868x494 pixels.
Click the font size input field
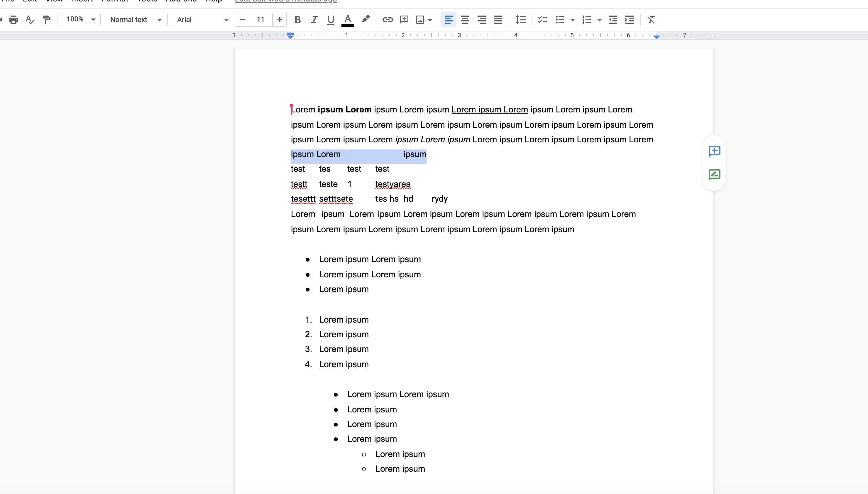[260, 19]
